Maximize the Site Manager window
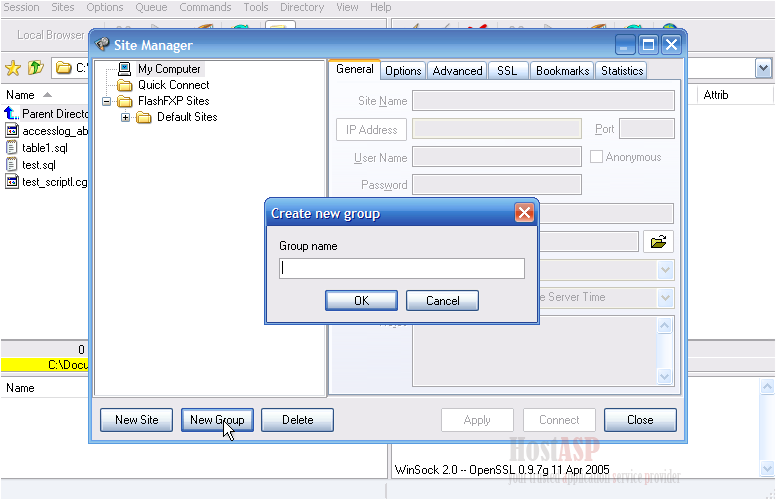Image resolution: width=776 pixels, height=500 pixels. [648, 45]
